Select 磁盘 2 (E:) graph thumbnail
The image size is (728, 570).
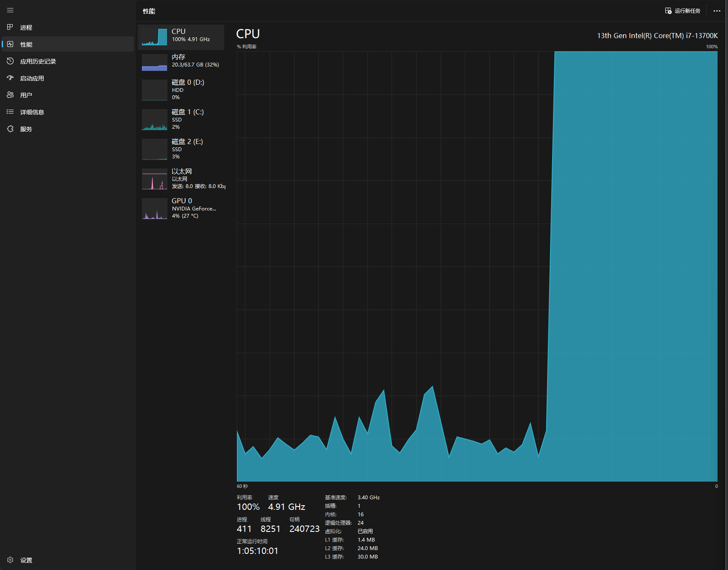tap(154, 149)
